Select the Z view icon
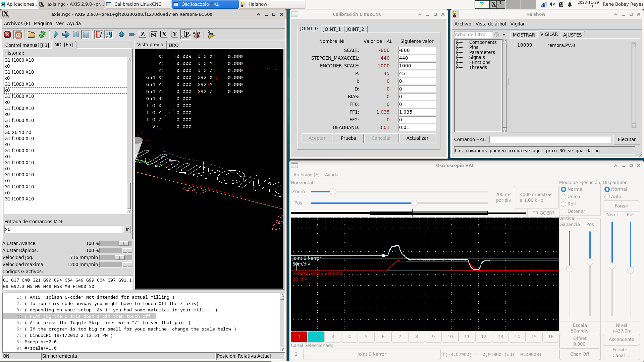644x362 pixels. pos(142,35)
